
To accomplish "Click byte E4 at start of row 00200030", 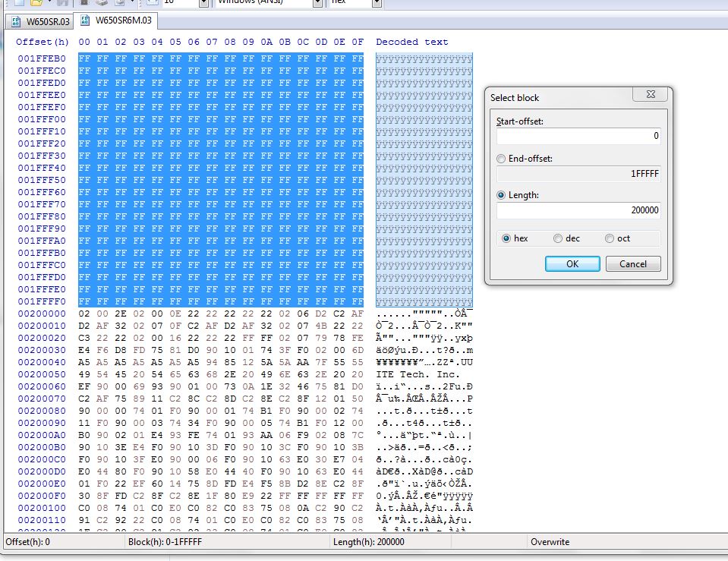I will (x=84, y=350).
